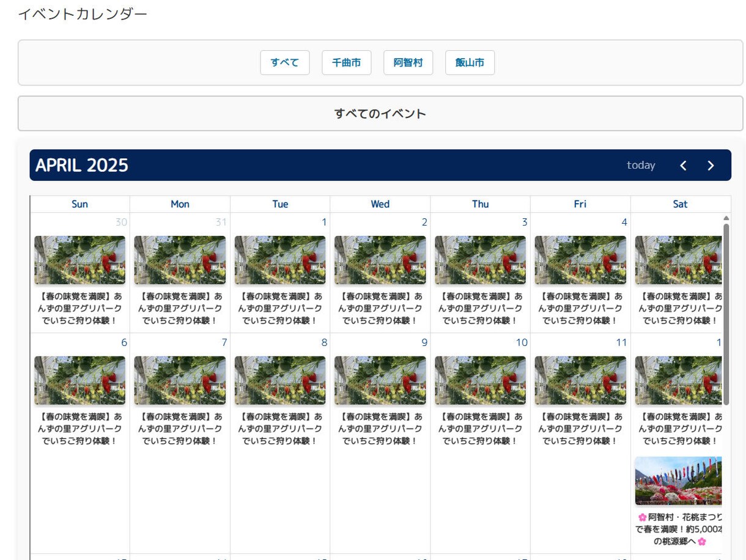Viewport: 746px width, 560px height.
Task: Click the calendar vertical scrollbar thumb
Action: tap(726, 314)
